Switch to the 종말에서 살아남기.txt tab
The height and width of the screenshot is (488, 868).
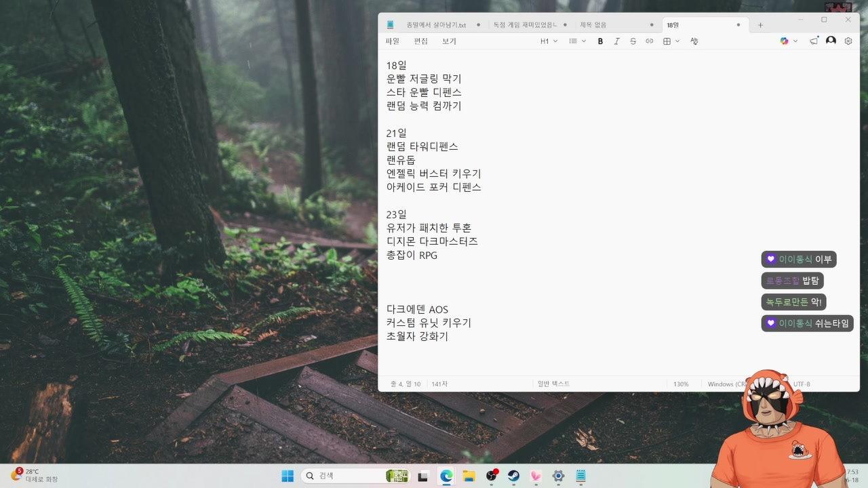tap(436, 25)
